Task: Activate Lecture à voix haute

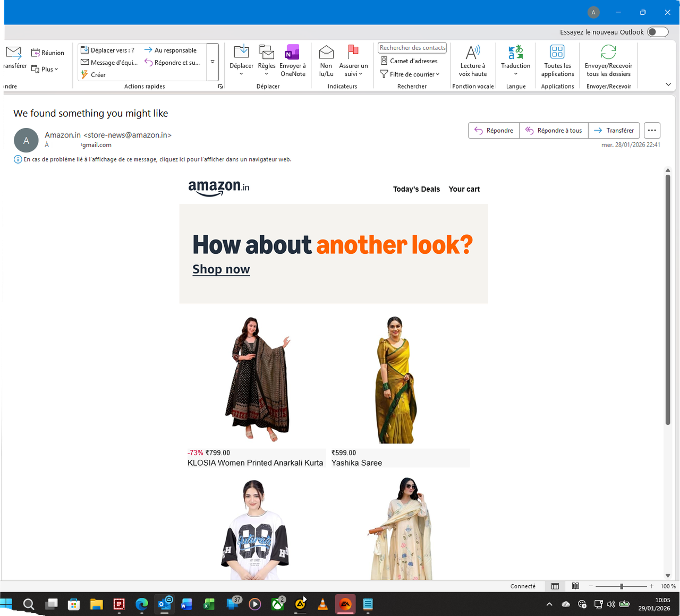Action: pos(472,60)
